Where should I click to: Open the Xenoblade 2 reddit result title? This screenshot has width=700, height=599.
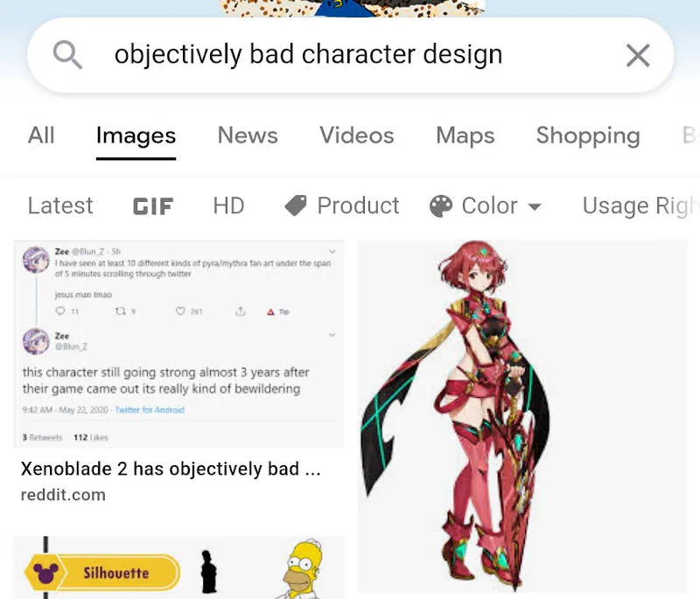171,469
